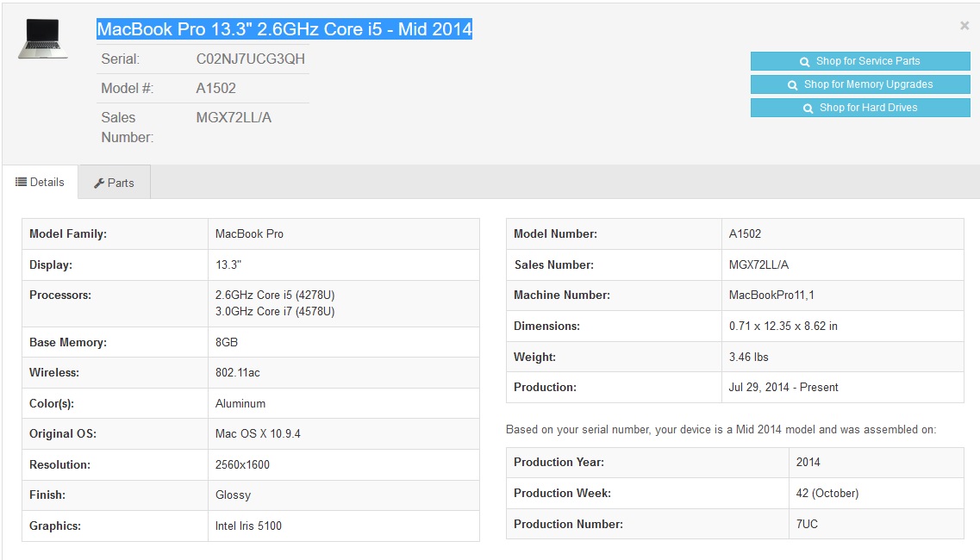Viewport: 980px width, 560px height.
Task: Click the search icon in Hard Drives button
Action: tap(808, 109)
